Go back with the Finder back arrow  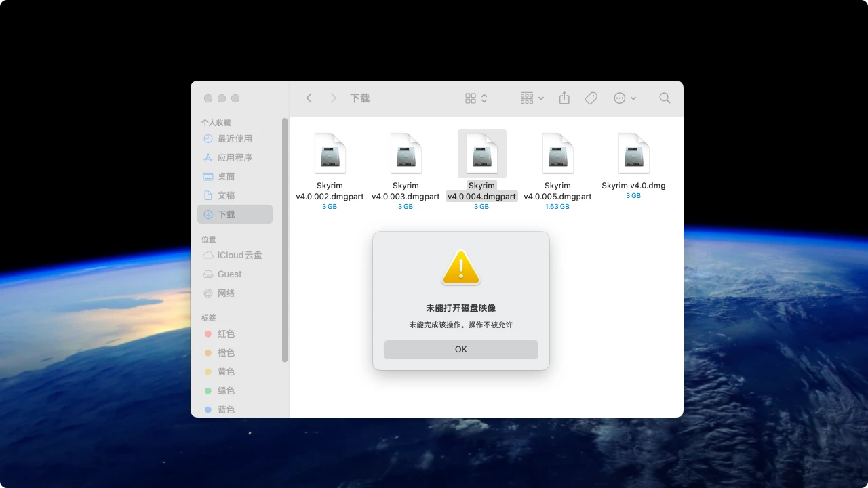tap(309, 98)
